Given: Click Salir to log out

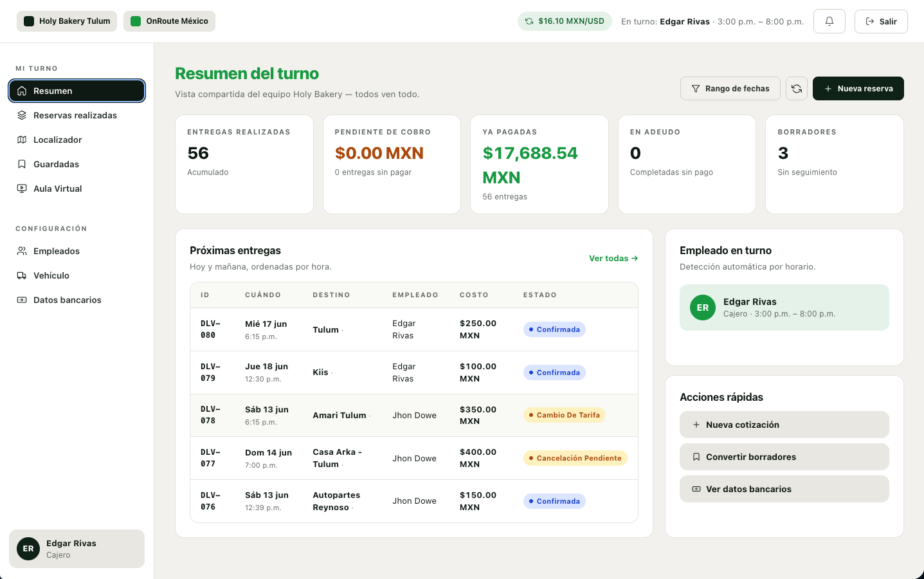Looking at the screenshot, I should tap(881, 21).
